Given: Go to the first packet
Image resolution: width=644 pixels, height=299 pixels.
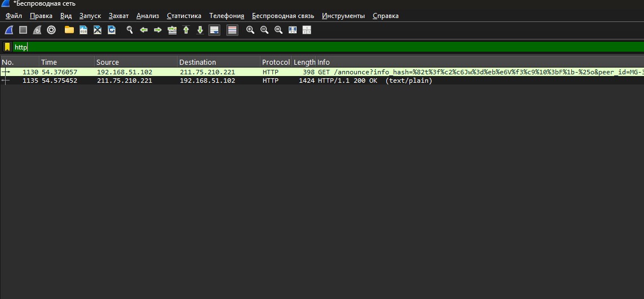Looking at the screenshot, I should point(186,30).
